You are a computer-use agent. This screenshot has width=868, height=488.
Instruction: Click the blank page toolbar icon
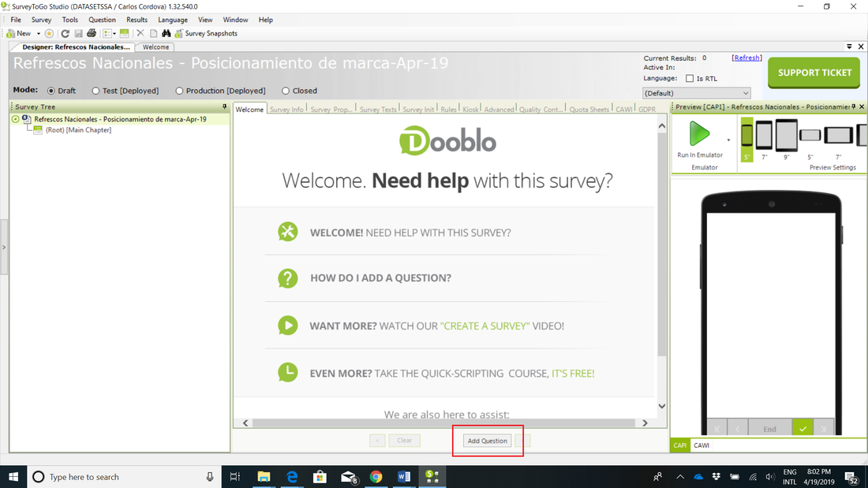coord(153,34)
